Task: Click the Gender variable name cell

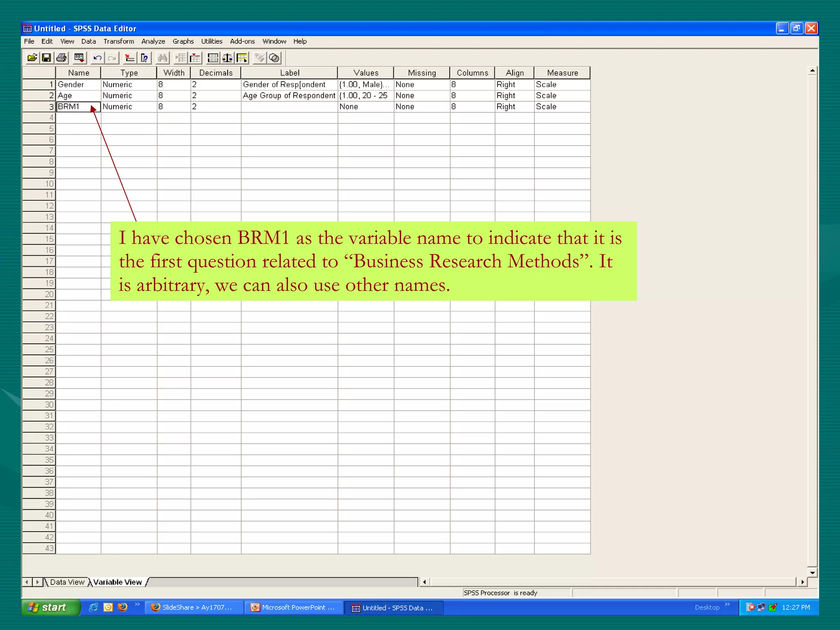Action: 78,84
